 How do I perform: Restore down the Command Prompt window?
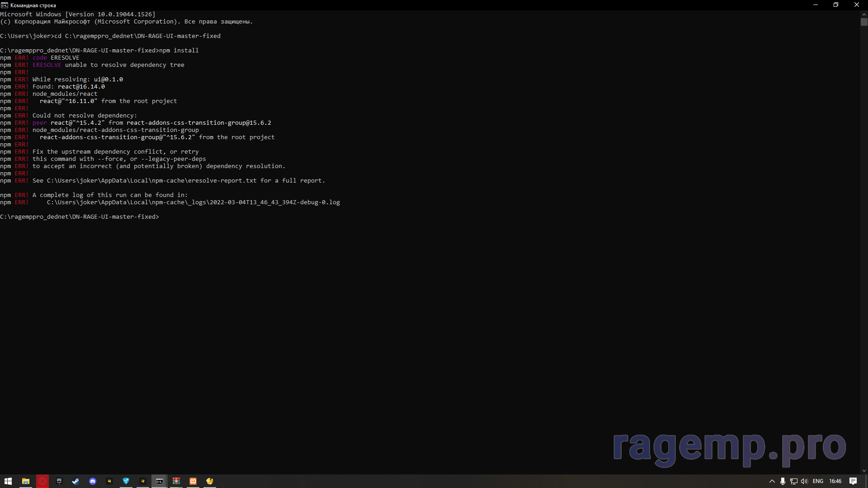coord(836,5)
